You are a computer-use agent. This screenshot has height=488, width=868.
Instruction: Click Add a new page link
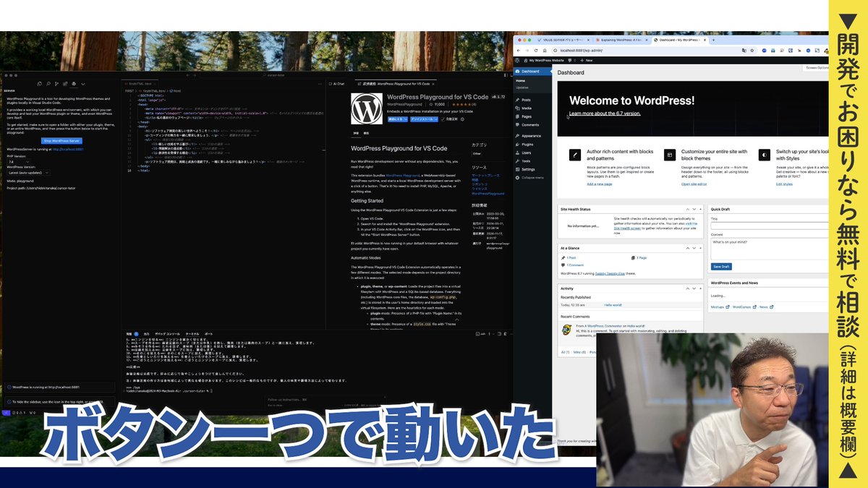[x=599, y=184]
